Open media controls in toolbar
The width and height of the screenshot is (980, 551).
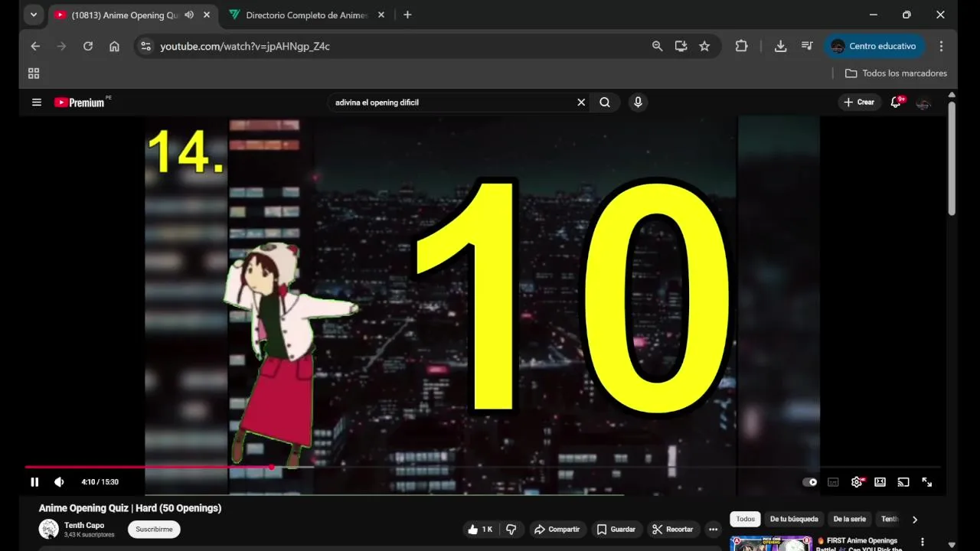tap(807, 46)
